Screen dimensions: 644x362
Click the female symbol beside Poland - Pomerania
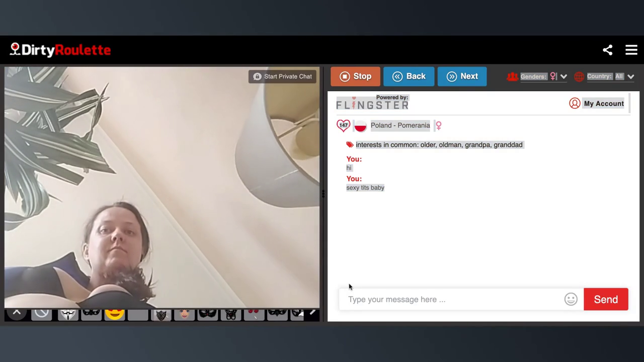(x=439, y=126)
